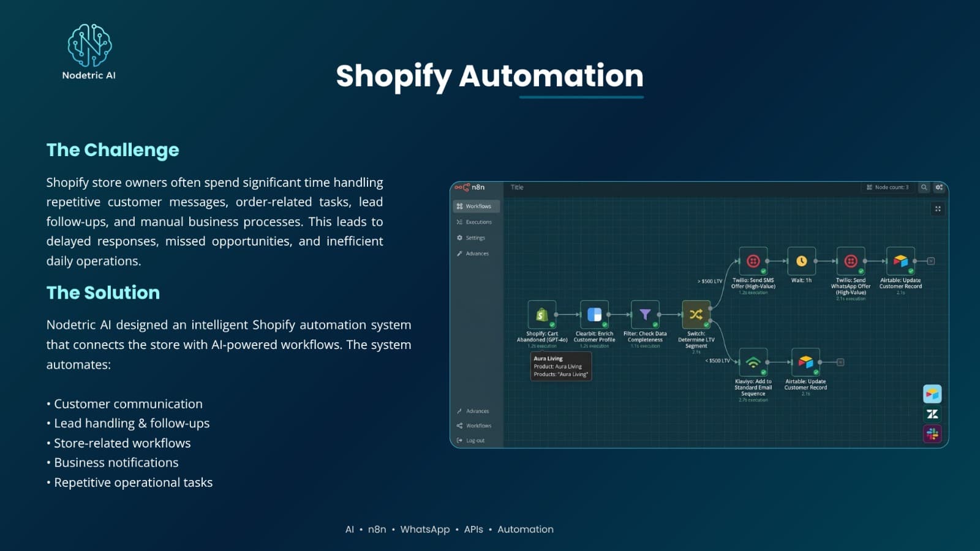Select the Shopify Cart Abandoned node icon
This screenshot has width=980, height=551.
tap(542, 315)
